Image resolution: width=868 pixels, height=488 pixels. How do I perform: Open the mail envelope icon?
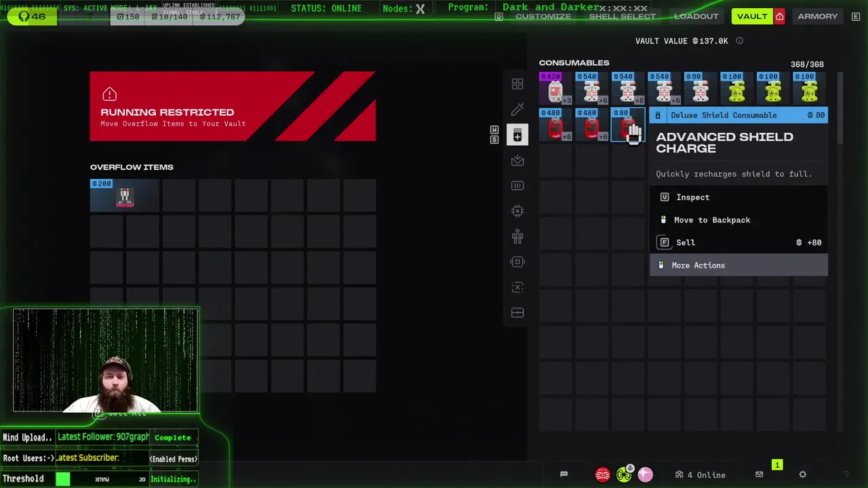click(x=759, y=474)
